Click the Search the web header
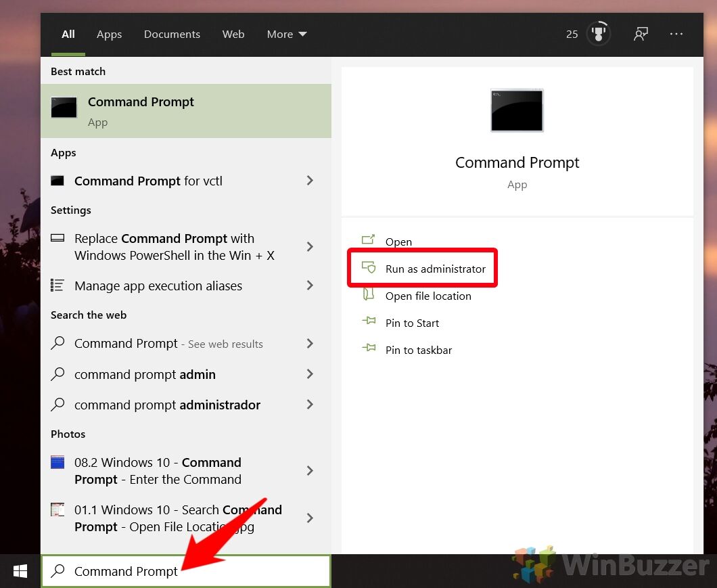The image size is (717, 588). (89, 315)
